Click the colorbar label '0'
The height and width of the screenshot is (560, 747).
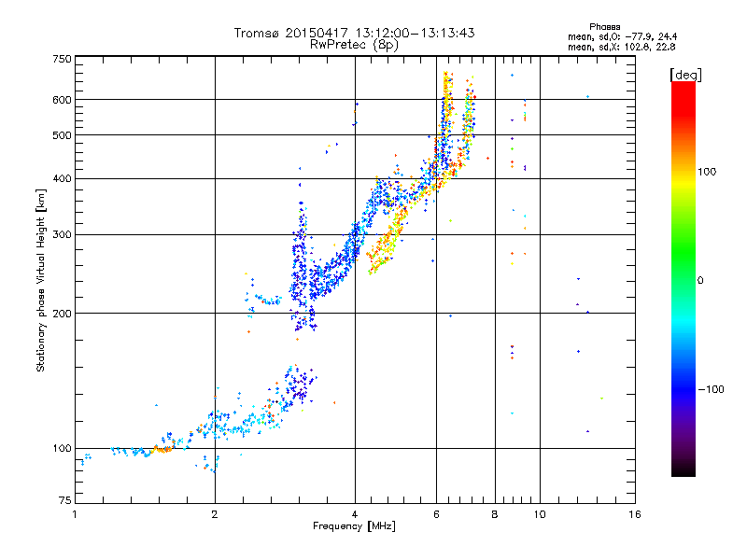(700, 281)
